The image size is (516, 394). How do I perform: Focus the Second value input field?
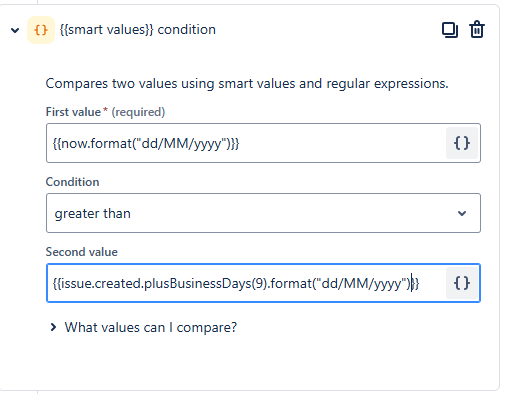click(246, 283)
